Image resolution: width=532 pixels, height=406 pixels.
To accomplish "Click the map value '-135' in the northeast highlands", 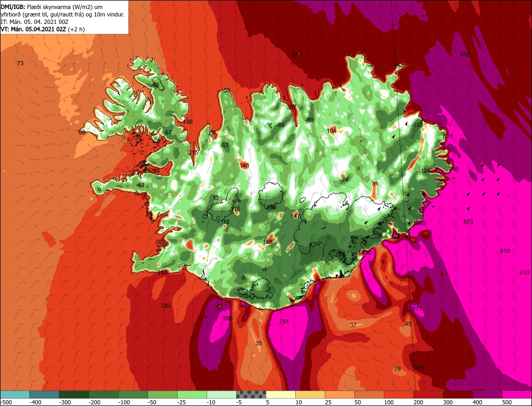I will pyautogui.click(x=417, y=125).
